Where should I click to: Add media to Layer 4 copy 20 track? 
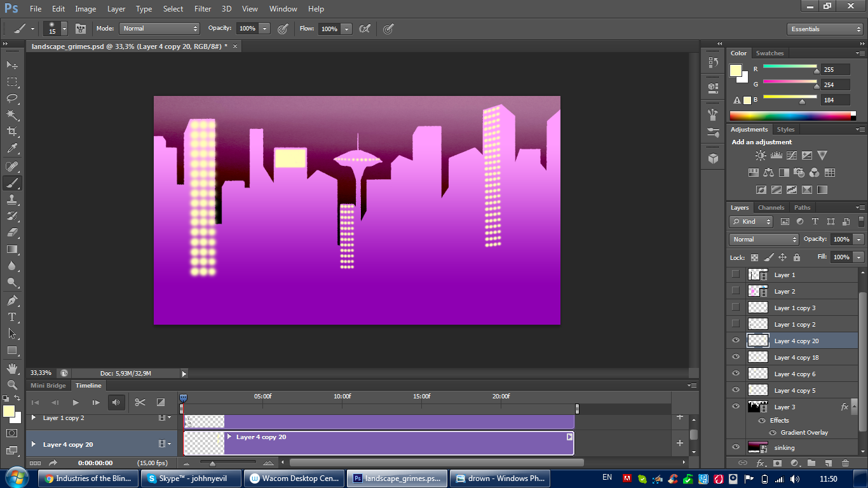[680, 443]
